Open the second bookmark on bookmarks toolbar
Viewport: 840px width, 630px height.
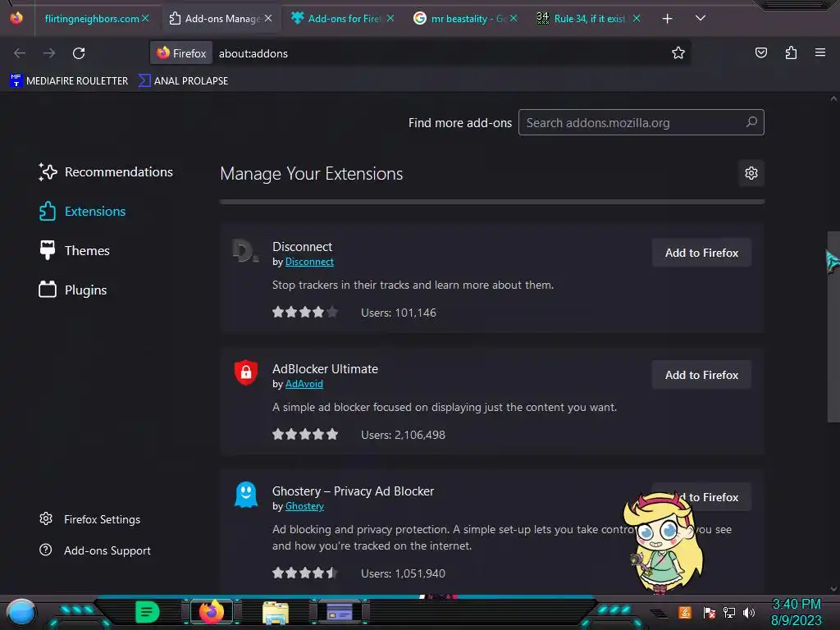pos(183,81)
